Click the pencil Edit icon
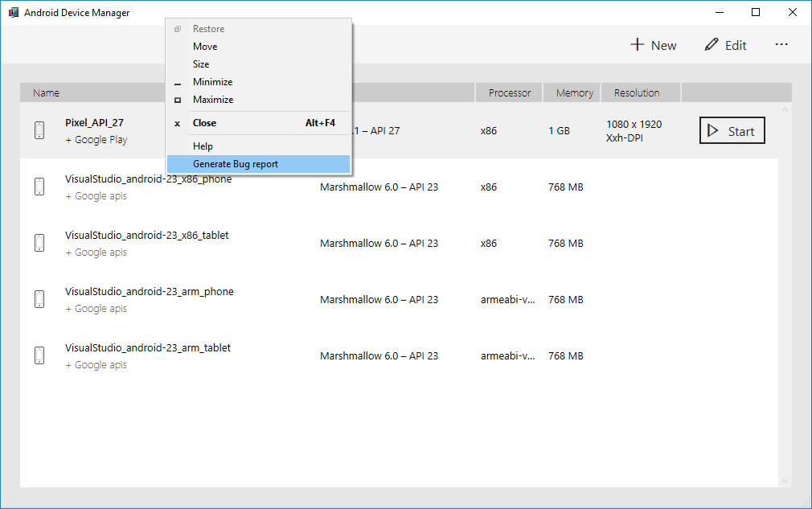This screenshot has height=509, width=812. pos(712,44)
